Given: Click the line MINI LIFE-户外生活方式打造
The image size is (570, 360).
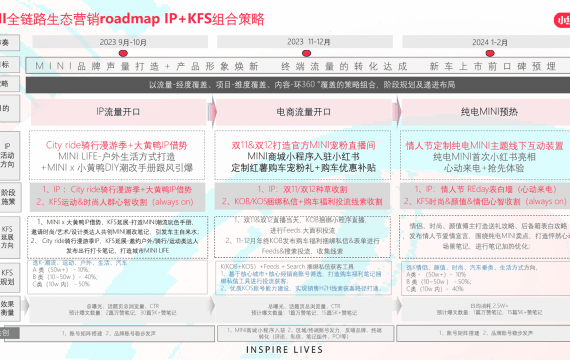Looking at the screenshot, I should [x=117, y=157].
